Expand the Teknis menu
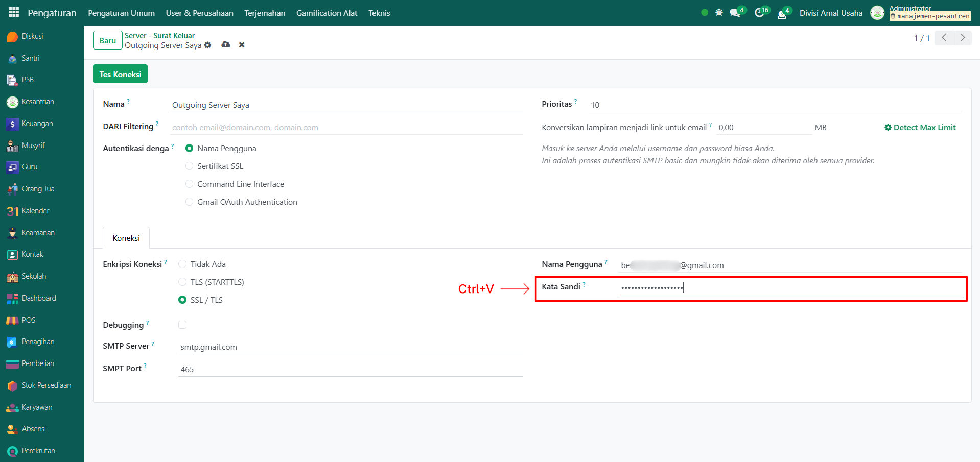Screen dimensions: 980x462 (379, 13)
